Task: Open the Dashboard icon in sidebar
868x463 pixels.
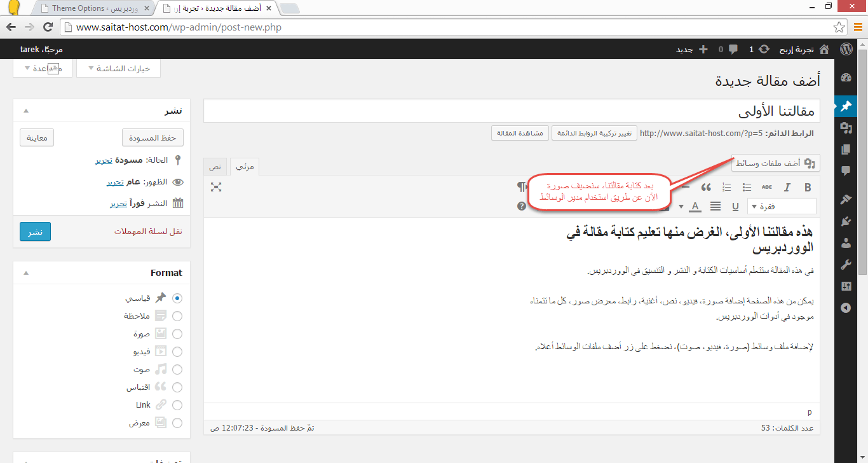Action: coord(846,78)
